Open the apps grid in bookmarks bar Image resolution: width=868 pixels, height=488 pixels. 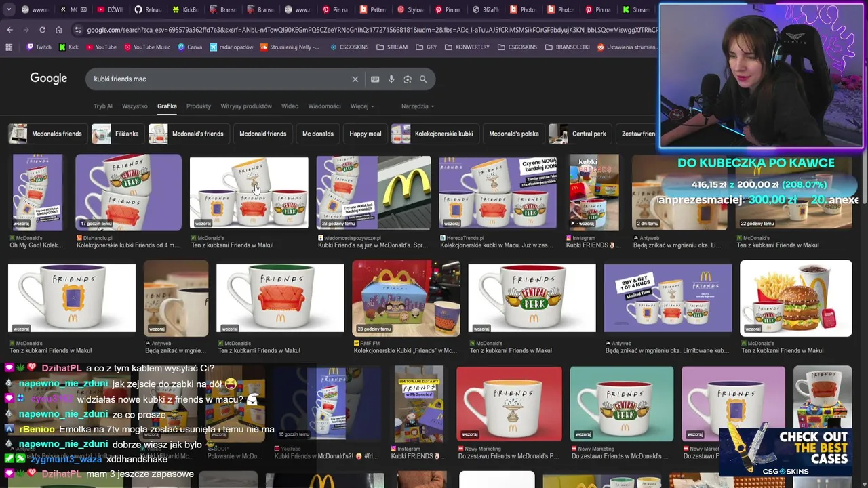click(x=9, y=47)
